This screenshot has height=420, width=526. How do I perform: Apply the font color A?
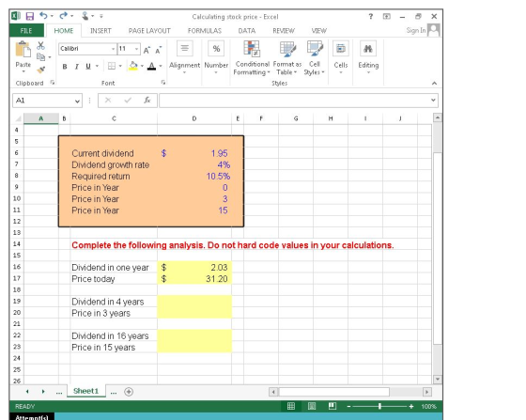151,66
